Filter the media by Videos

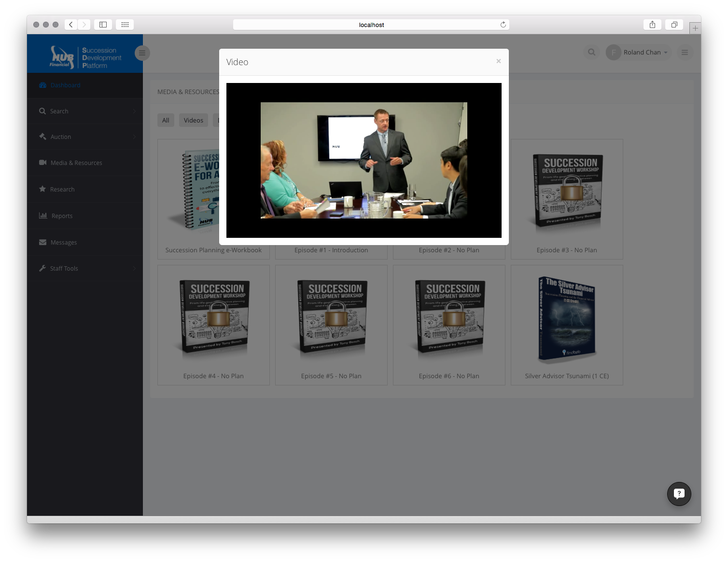tap(193, 120)
